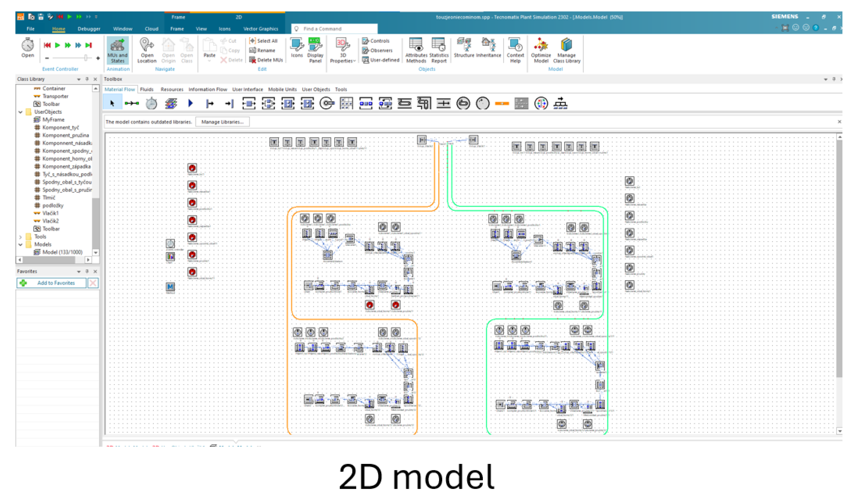This screenshot has height=504, width=853.
Task: Open the Class Library panel dropdown arrow
Action: coord(79,80)
